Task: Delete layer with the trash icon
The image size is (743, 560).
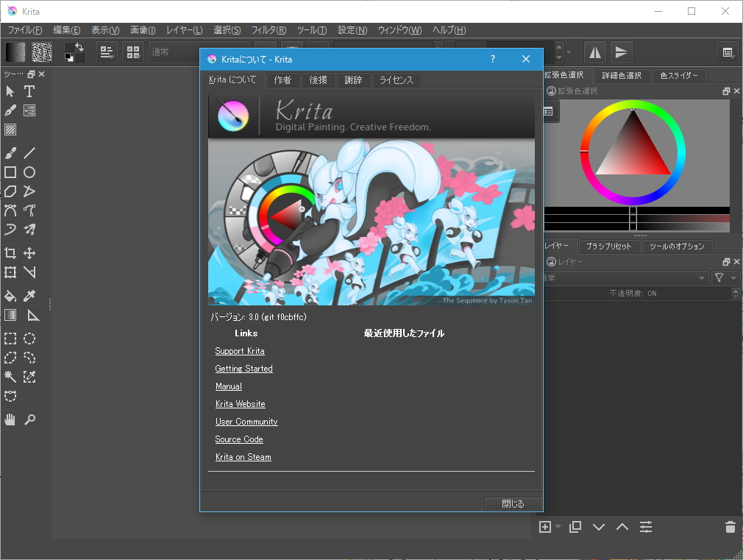Action: (x=730, y=527)
